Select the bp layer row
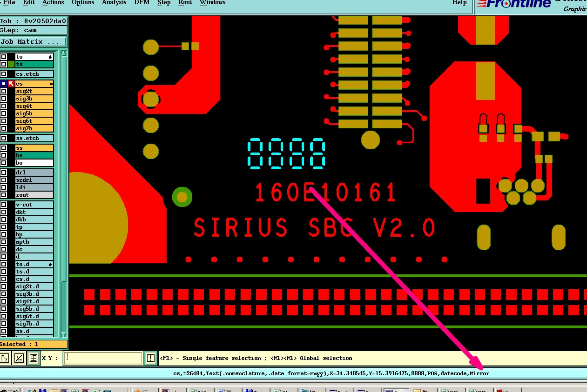The height and width of the screenshot is (392, 587). [x=34, y=234]
